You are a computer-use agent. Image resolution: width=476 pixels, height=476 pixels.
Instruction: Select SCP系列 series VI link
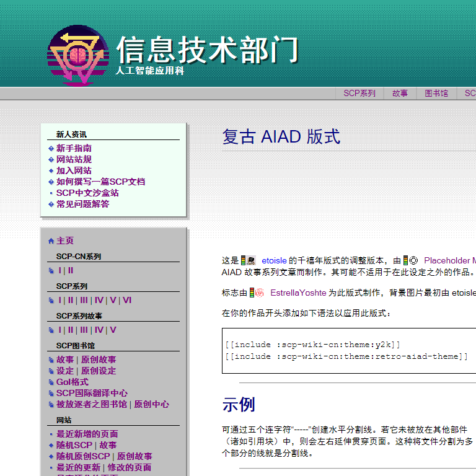126,301
